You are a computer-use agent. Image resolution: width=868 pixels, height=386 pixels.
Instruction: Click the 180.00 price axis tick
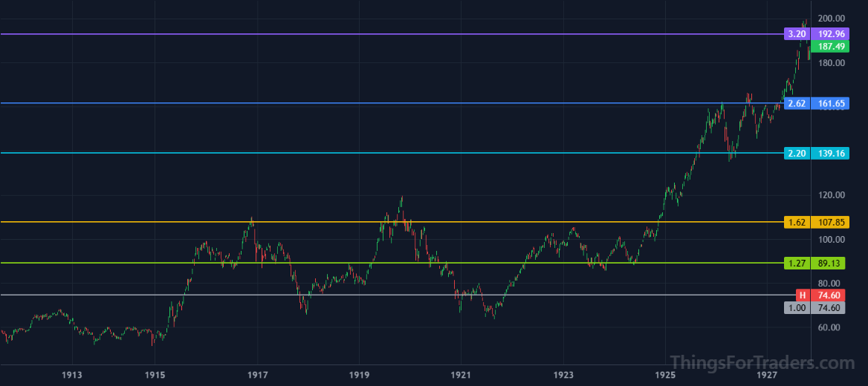pyautogui.click(x=831, y=63)
